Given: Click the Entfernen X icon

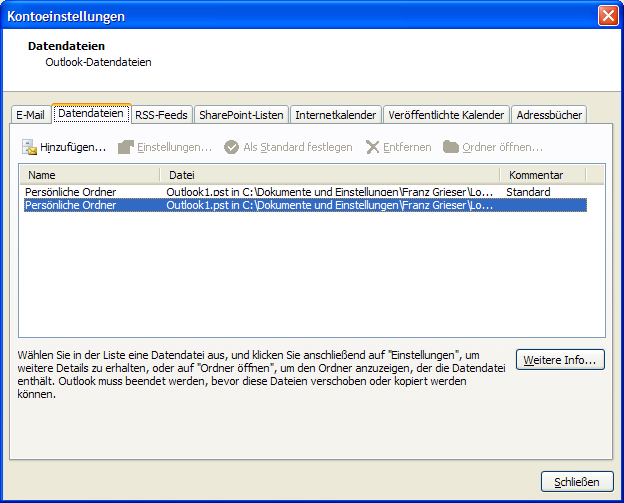Looking at the screenshot, I should pos(372,147).
